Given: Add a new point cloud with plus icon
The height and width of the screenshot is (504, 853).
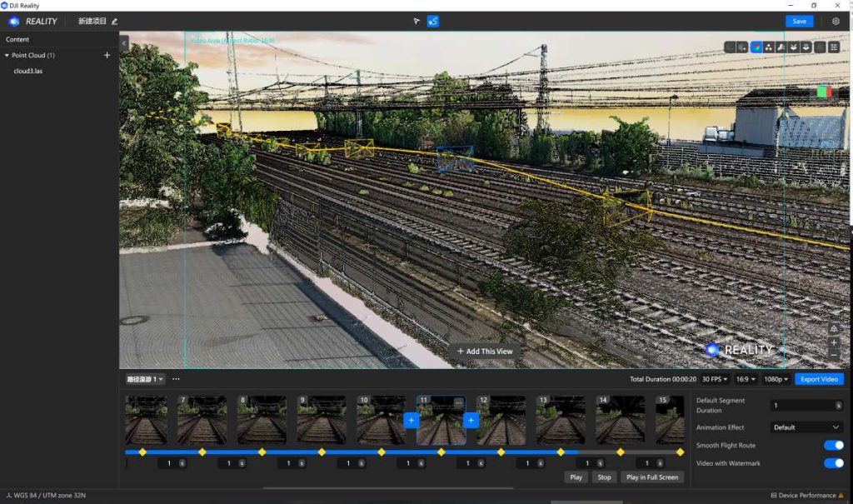Looking at the screenshot, I should [107, 56].
